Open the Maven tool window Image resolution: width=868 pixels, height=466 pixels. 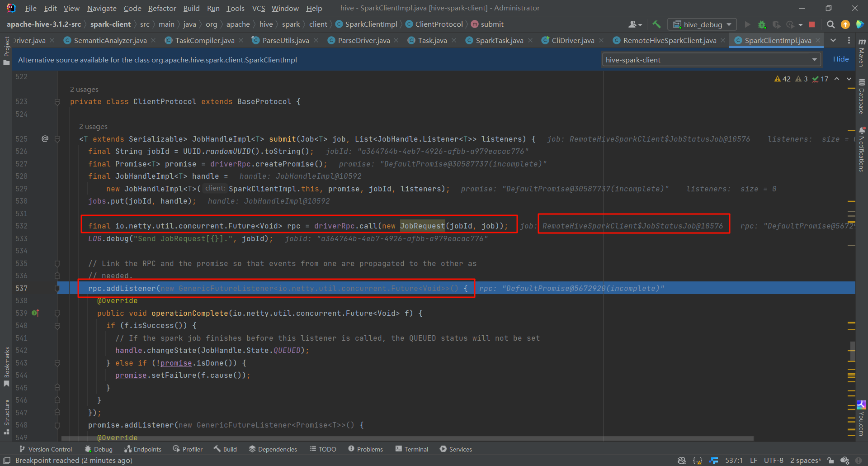(x=862, y=52)
